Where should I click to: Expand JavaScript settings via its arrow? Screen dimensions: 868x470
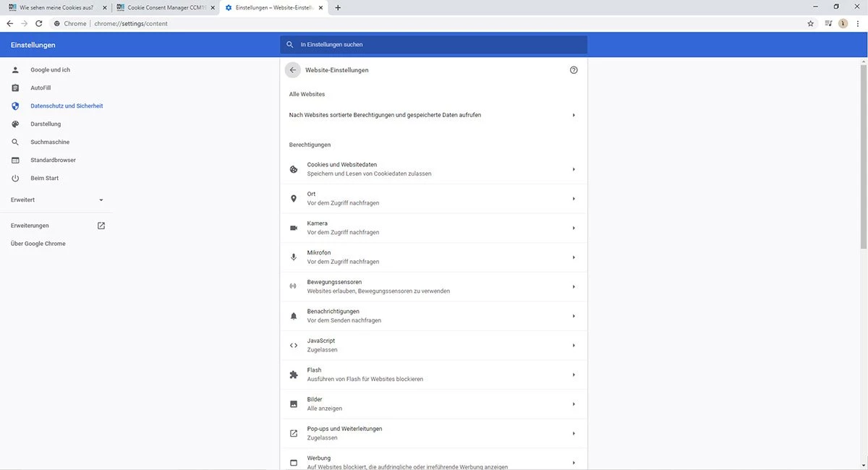pos(574,346)
